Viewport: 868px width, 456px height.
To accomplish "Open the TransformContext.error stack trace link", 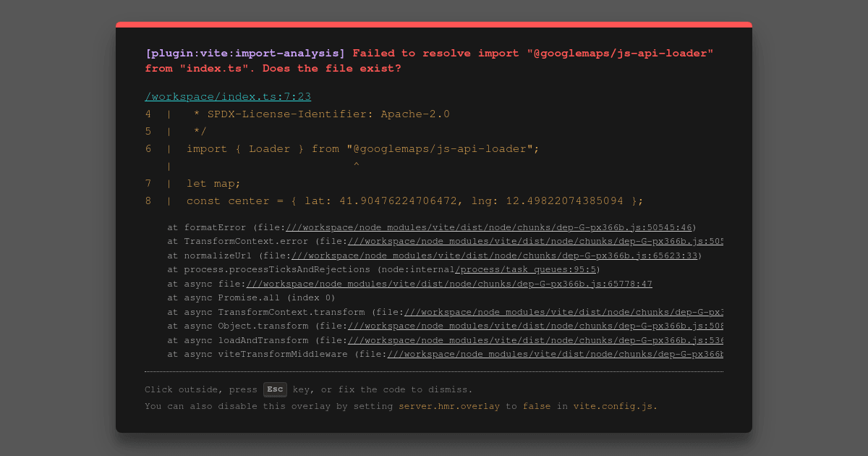I will 535,241.
